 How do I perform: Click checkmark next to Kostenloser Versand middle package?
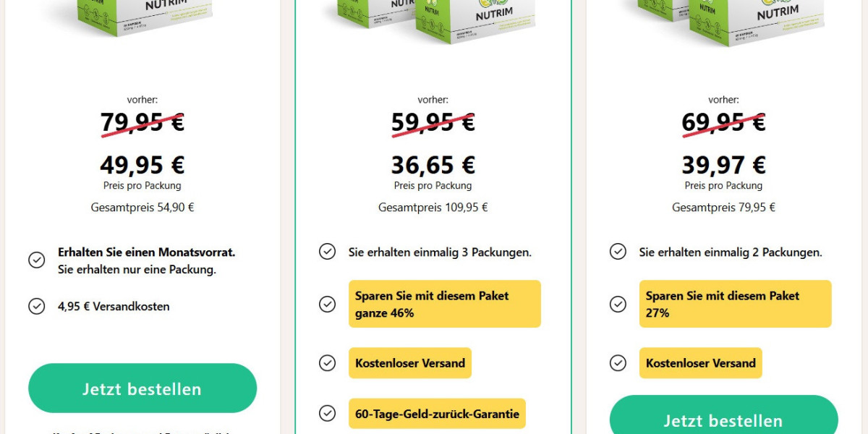(x=327, y=363)
